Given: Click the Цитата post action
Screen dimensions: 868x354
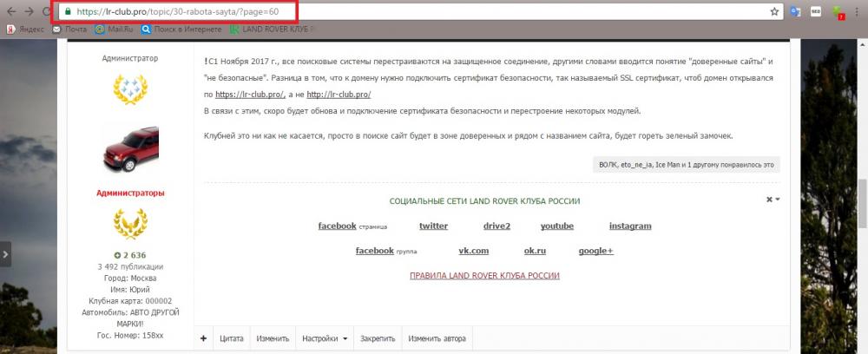Looking at the screenshot, I should pyautogui.click(x=231, y=338).
